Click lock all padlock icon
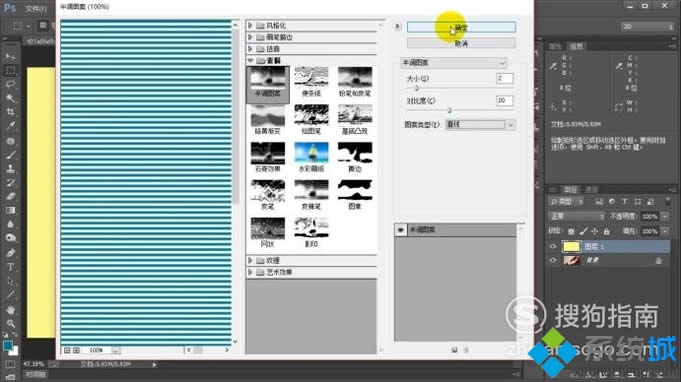 tap(606, 231)
